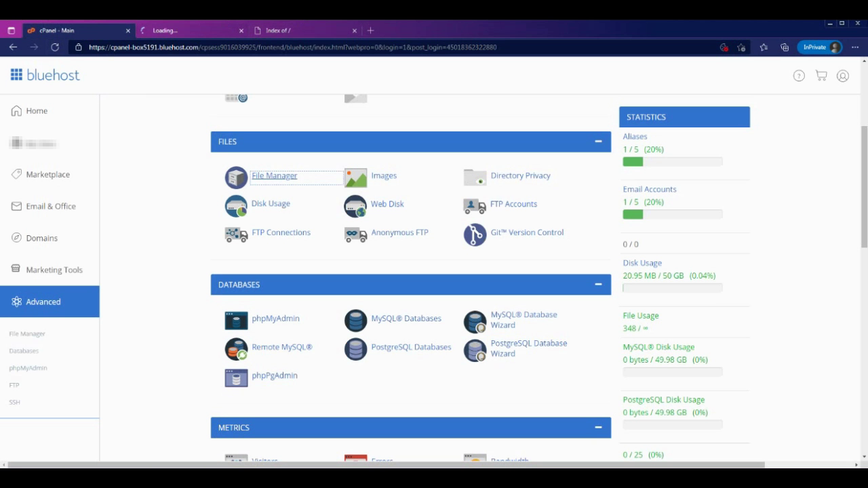Image resolution: width=868 pixels, height=488 pixels.
Task: Click the Git Version Control icon
Action: click(x=475, y=235)
